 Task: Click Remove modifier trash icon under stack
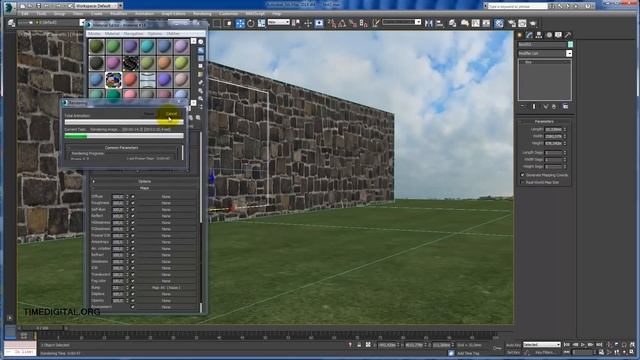[554, 107]
